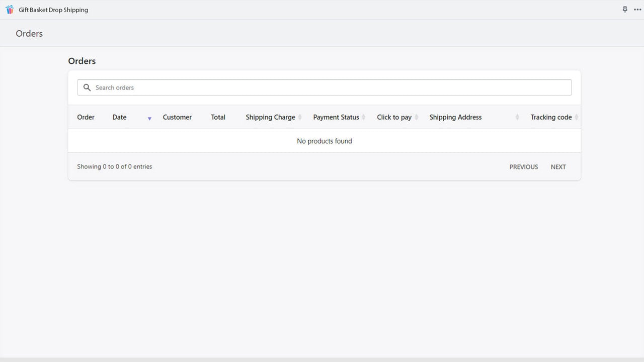The height and width of the screenshot is (362, 644).
Task: Click the magnifier icon in search bar
Action: pos(87,87)
